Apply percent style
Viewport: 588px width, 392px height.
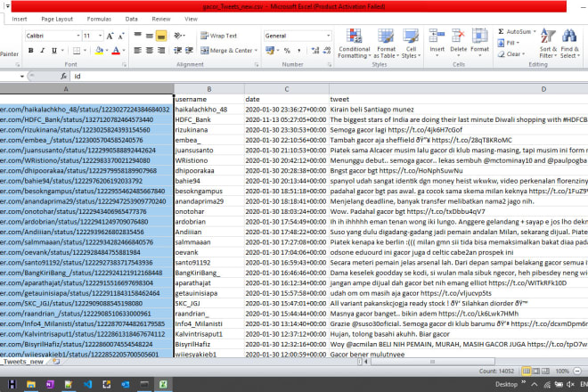(x=287, y=50)
